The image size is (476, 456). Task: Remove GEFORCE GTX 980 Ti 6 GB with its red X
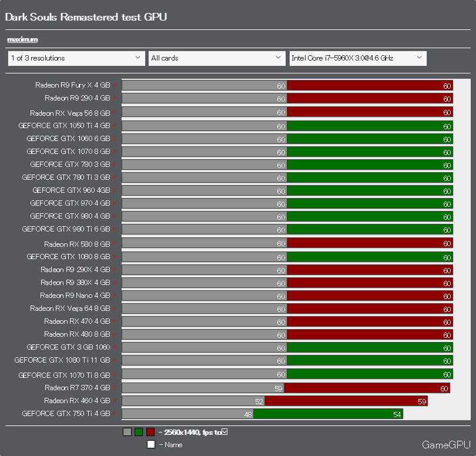point(115,229)
